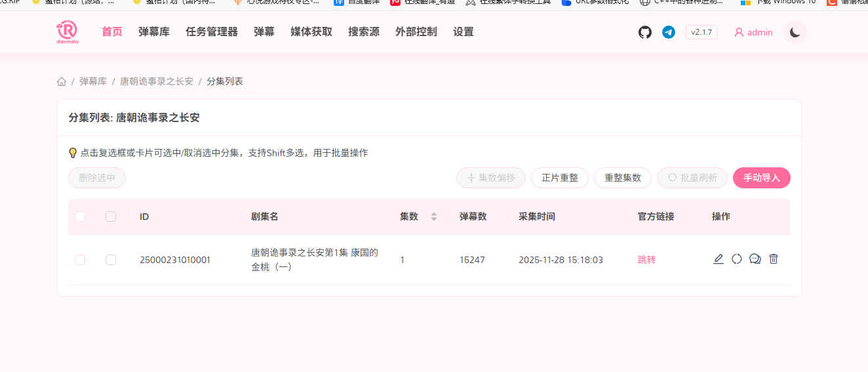Tick the pink checkbox in the 25000231010001 row
This screenshot has width=868, height=372.
80,260
